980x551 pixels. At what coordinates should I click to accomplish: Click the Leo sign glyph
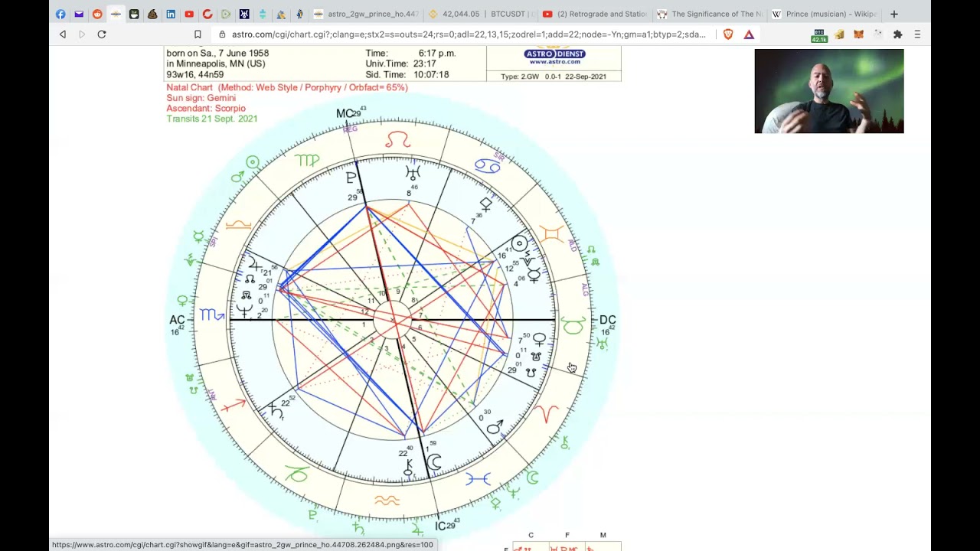397,140
